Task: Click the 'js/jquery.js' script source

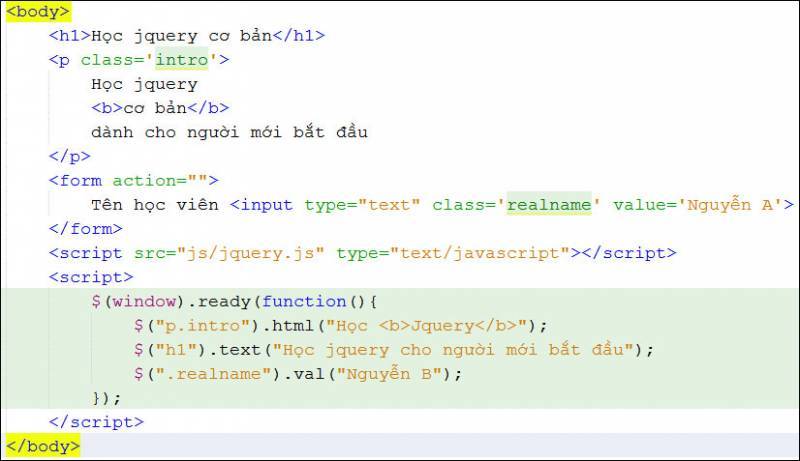Action: pos(251,253)
